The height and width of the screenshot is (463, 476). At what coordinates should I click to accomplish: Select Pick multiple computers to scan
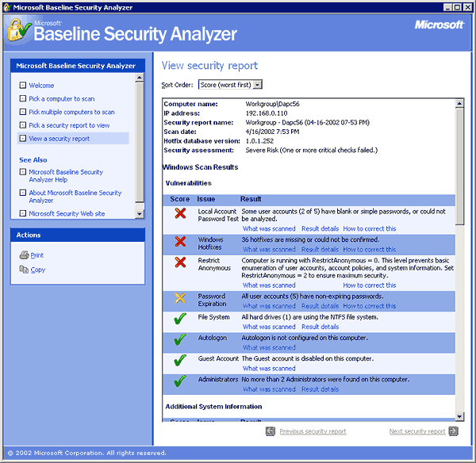71,113
